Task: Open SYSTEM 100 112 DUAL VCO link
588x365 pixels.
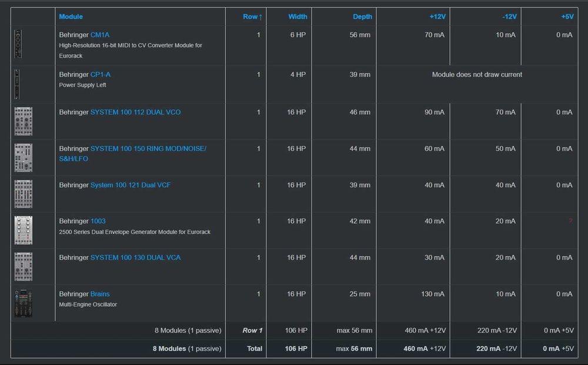Action: click(135, 112)
